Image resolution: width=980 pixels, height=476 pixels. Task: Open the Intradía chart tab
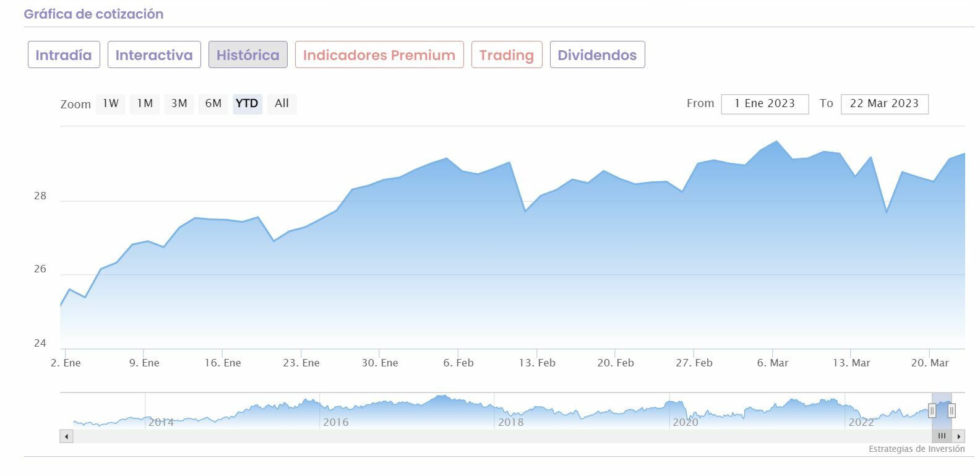pyautogui.click(x=64, y=55)
